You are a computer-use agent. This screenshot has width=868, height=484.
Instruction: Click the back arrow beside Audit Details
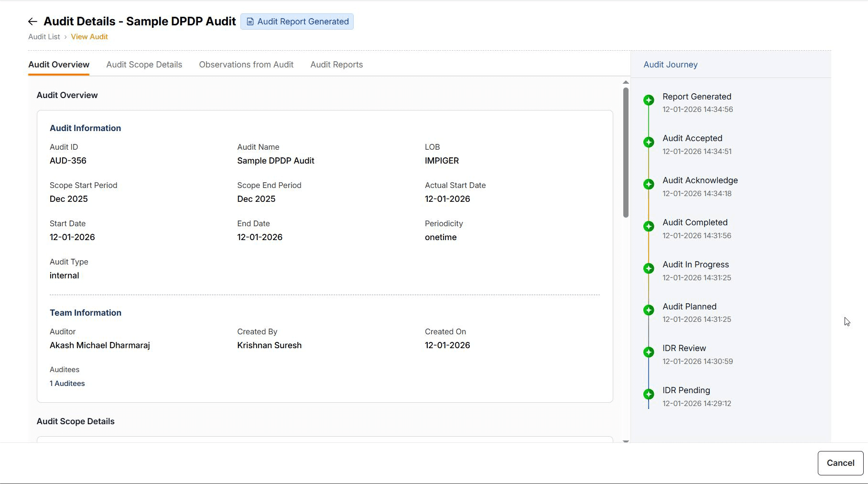pyautogui.click(x=33, y=22)
